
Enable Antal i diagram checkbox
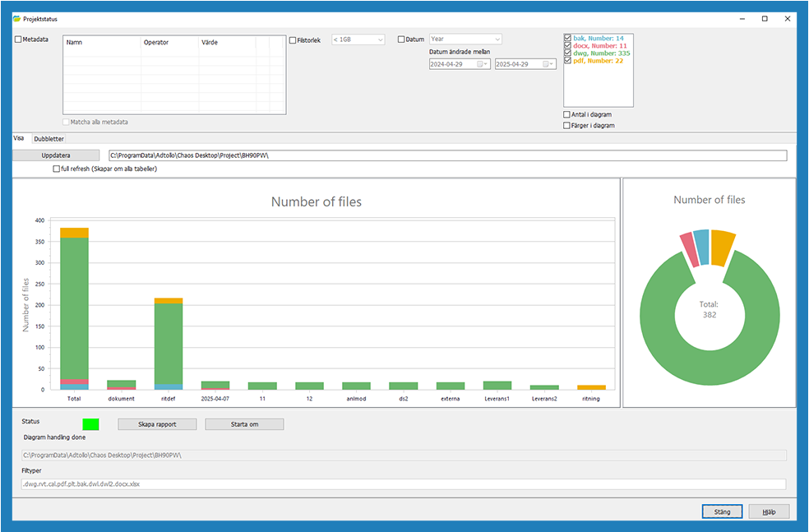tap(566, 114)
